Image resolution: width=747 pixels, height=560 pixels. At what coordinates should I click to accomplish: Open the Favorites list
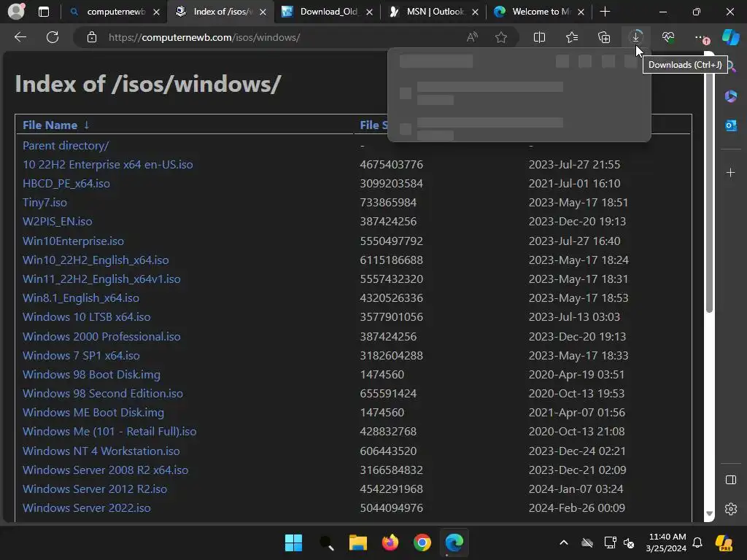point(572,37)
